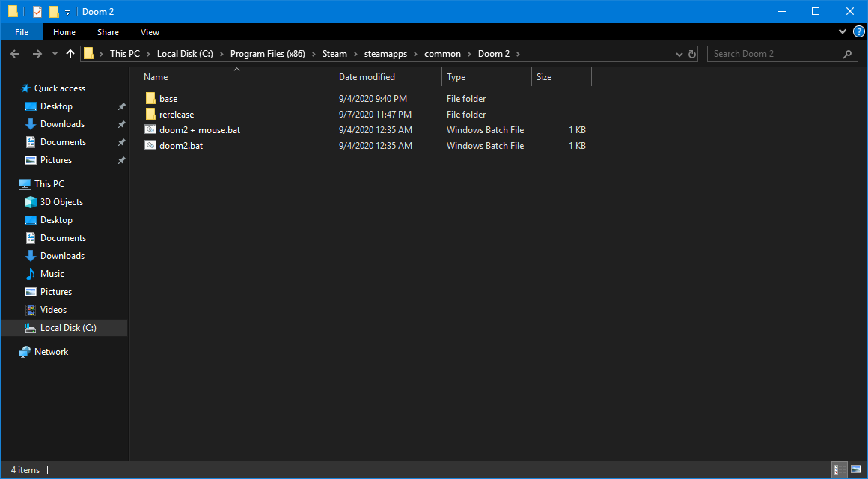Click the 9/7/2020 11:47 PM date cell

[376, 114]
